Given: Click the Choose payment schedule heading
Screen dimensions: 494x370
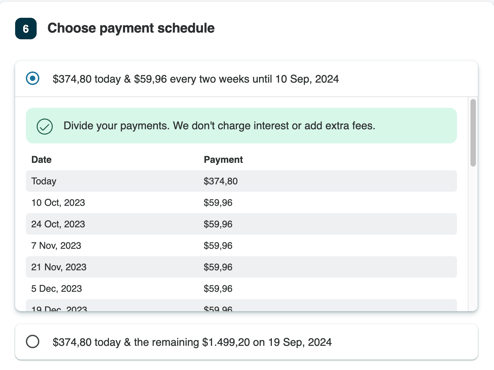Looking at the screenshot, I should pyautogui.click(x=131, y=28).
